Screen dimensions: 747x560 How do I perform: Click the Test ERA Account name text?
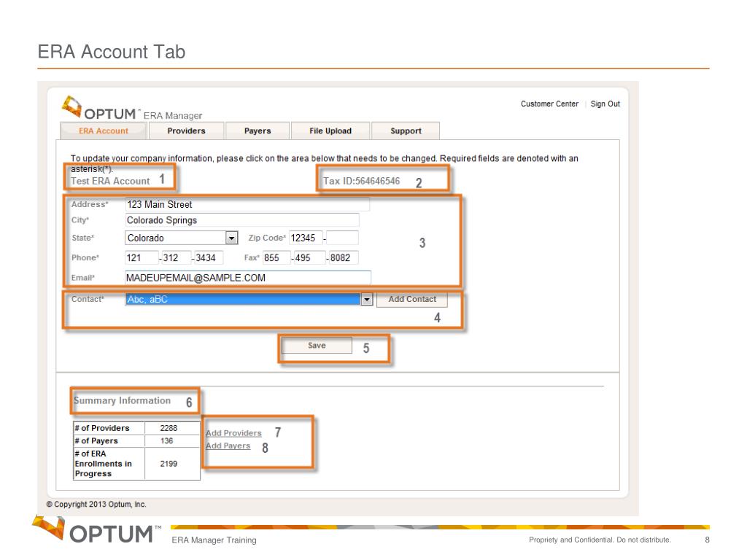(x=110, y=181)
